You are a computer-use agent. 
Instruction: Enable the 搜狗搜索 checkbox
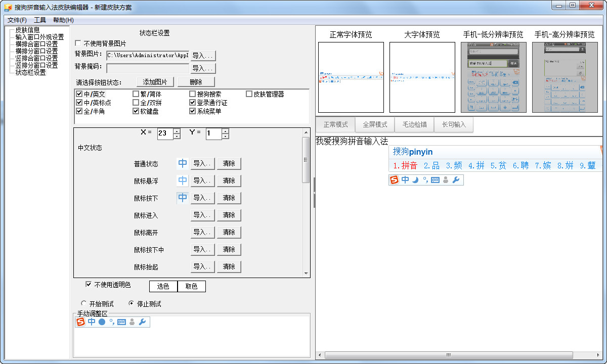[192, 94]
